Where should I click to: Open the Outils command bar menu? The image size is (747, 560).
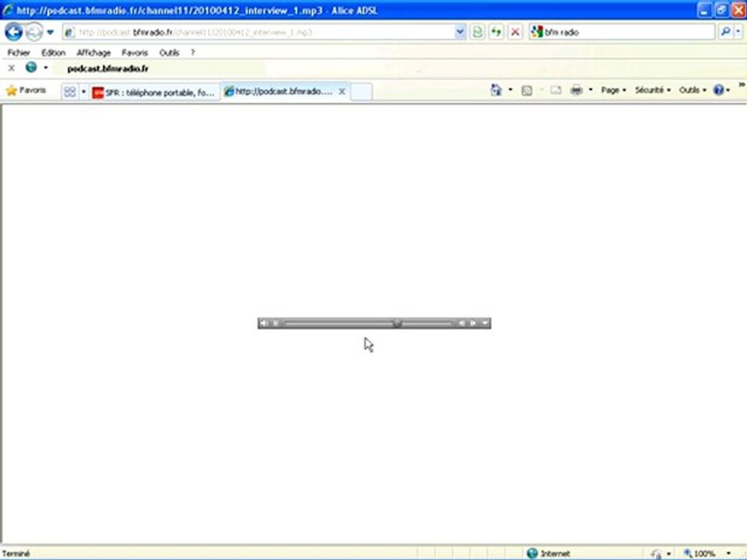pos(693,90)
